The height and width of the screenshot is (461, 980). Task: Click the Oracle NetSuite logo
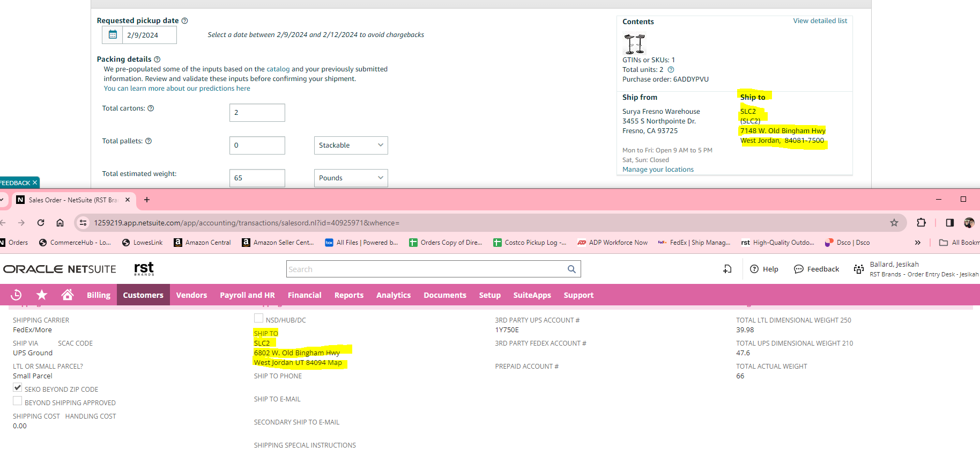click(x=60, y=269)
